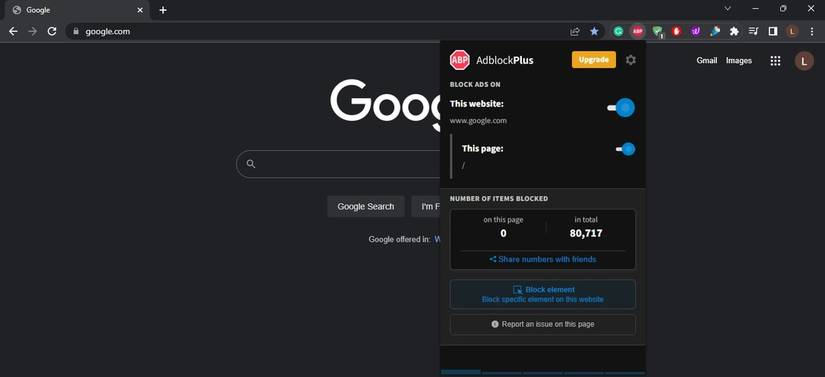Image resolution: width=825 pixels, height=377 pixels.
Task: Open Chrome three-dot menu
Action: 812,32
